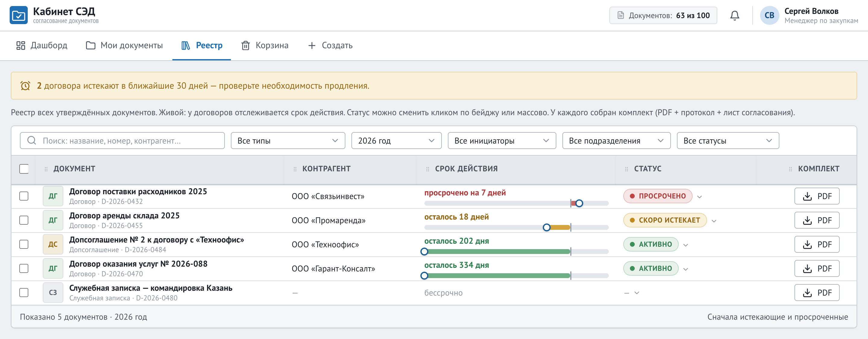Click drag handle icon beside КОНТРАГЕНТ column

pos(295,169)
